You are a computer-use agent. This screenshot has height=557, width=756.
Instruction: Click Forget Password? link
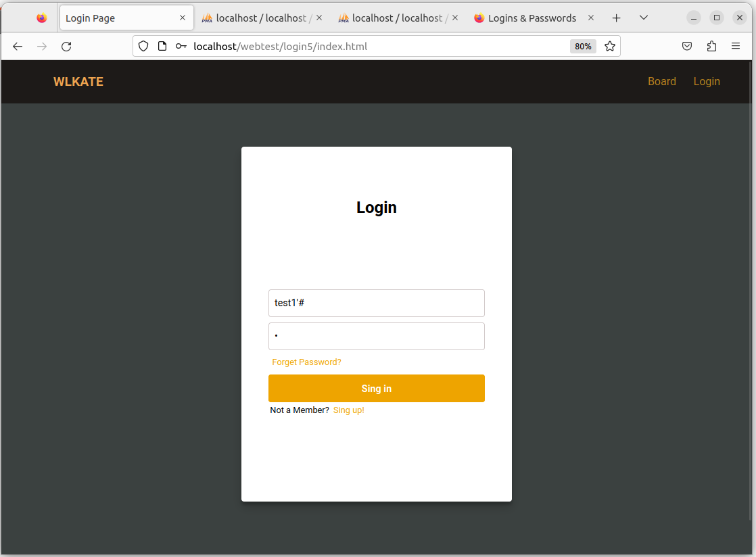click(306, 362)
